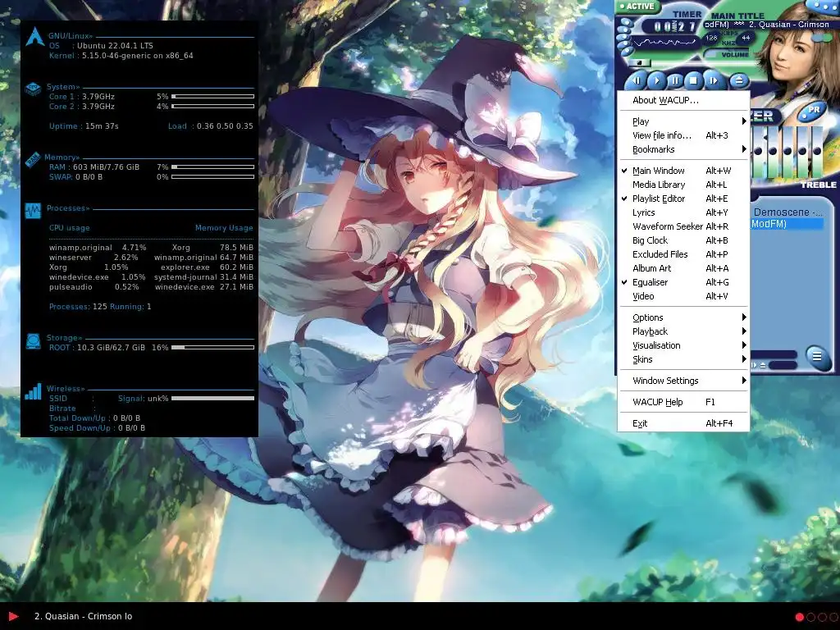The image size is (840, 630).
Task: Expand the Options submenu
Action: [x=683, y=317]
